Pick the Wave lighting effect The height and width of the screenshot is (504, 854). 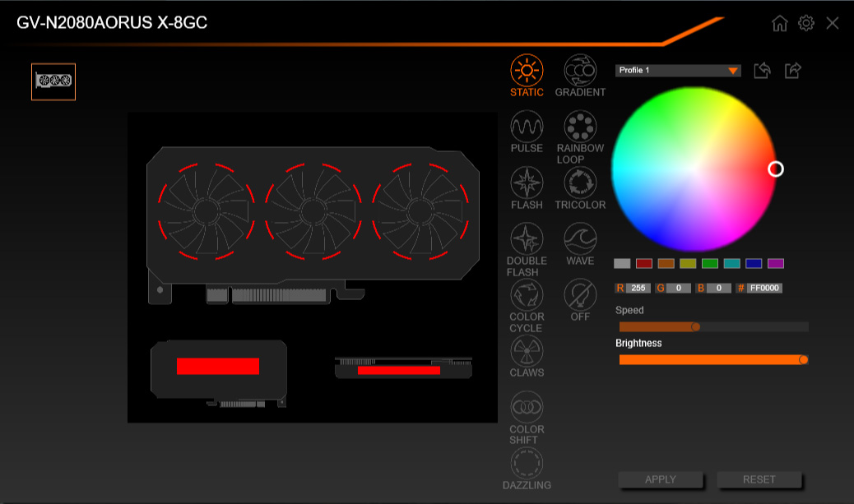[580, 238]
